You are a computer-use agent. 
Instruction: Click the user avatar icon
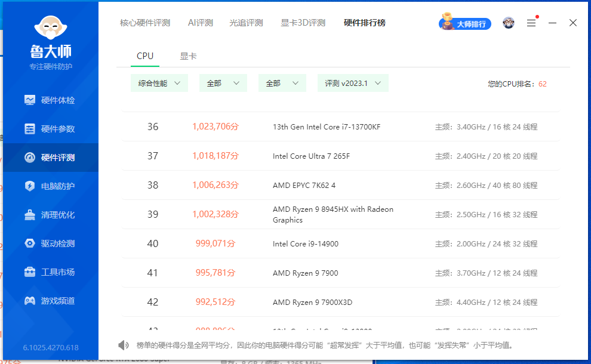[509, 23]
